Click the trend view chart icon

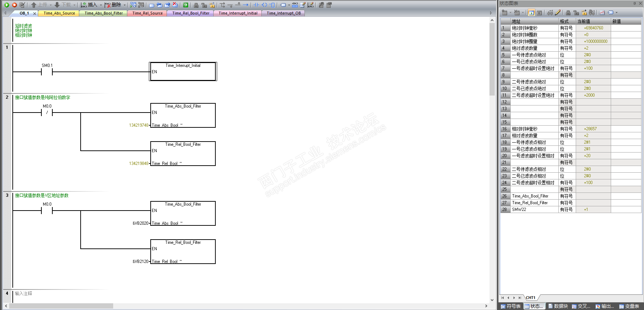coord(602,13)
